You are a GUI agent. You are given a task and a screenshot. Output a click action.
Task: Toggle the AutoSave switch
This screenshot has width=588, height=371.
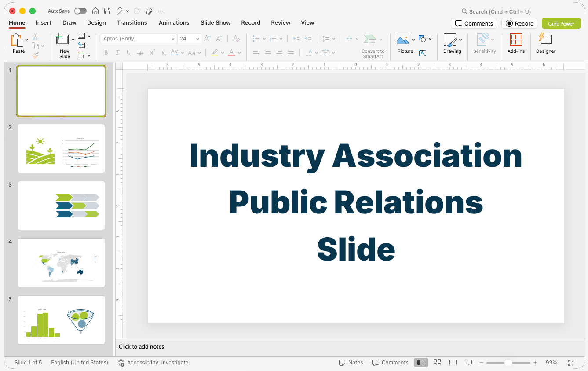80,11
